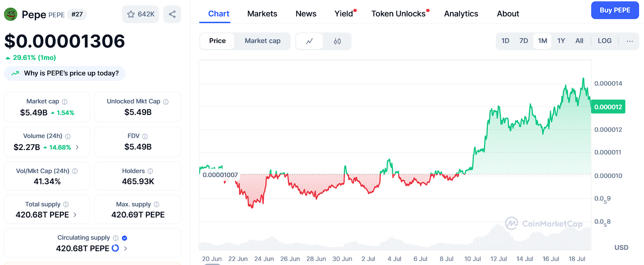The width and height of the screenshot is (644, 265).
Task: Open the three-dots more chart options
Action: tap(630, 41)
